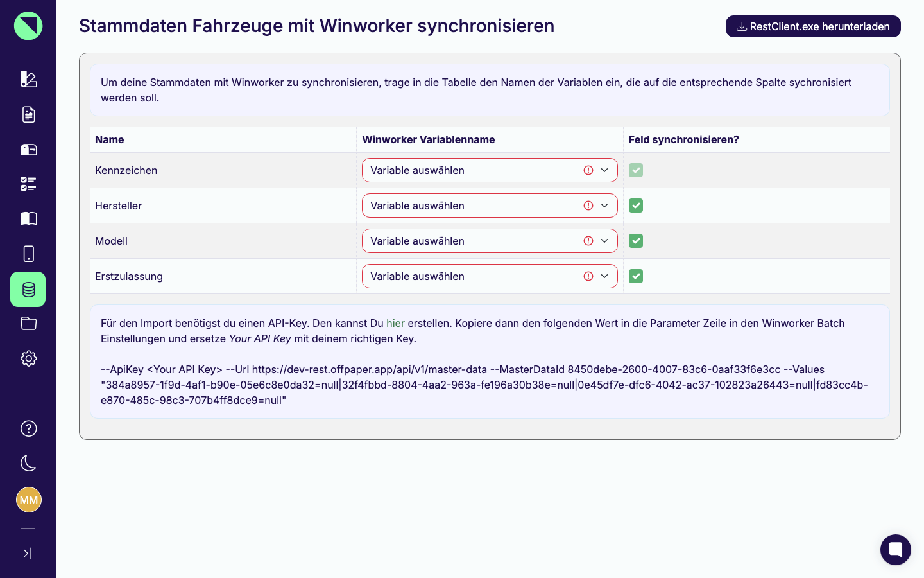Open the wallet card icon in sidebar
Screen dimensions: 924x578
click(x=28, y=150)
